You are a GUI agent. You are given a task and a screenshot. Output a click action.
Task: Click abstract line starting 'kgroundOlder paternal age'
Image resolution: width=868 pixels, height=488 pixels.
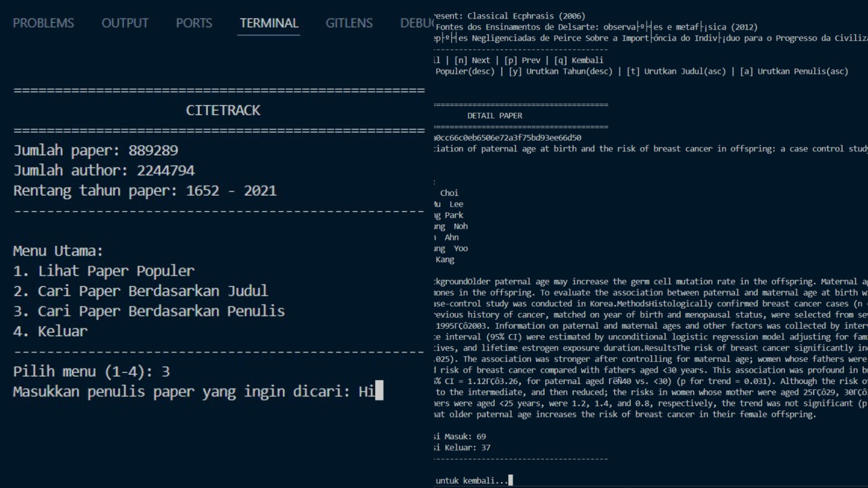(651, 282)
